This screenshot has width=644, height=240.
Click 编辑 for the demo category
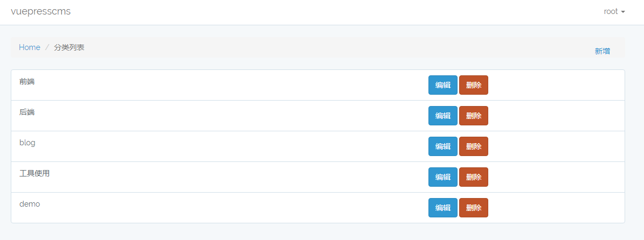point(442,208)
